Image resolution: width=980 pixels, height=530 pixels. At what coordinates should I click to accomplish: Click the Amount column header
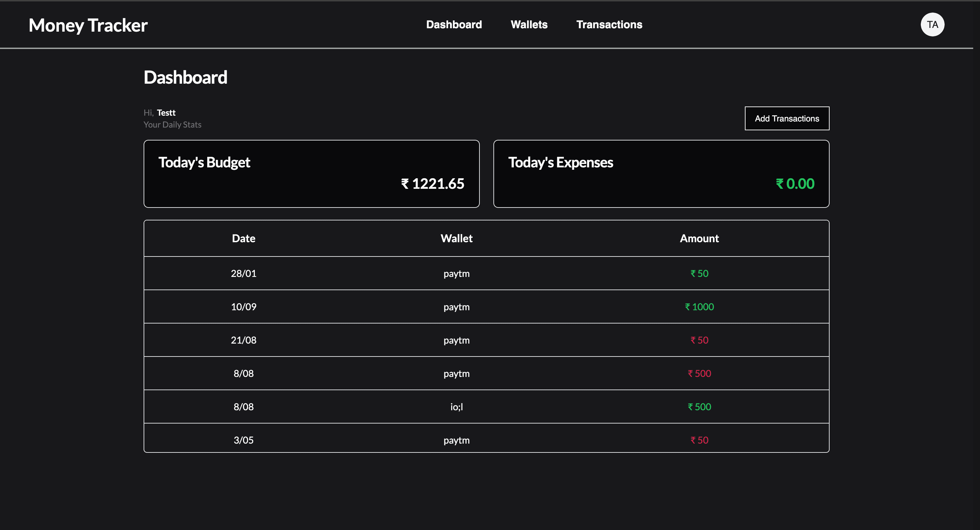click(699, 238)
